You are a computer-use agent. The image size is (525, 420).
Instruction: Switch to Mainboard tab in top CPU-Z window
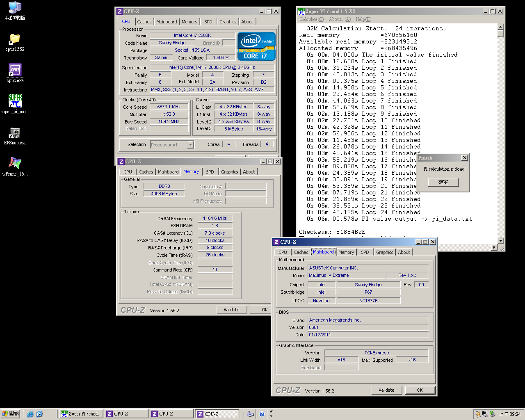point(167,22)
